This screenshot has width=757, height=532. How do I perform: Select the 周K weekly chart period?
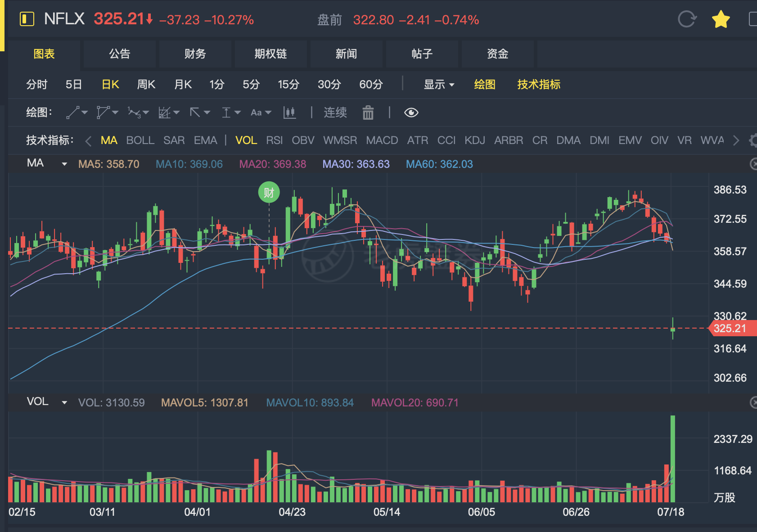click(146, 84)
